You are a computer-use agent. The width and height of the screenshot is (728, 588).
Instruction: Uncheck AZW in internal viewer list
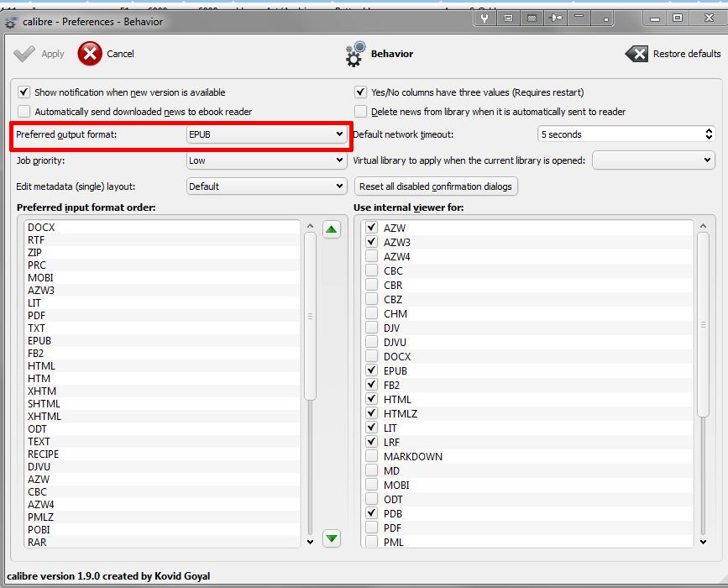(x=371, y=228)
